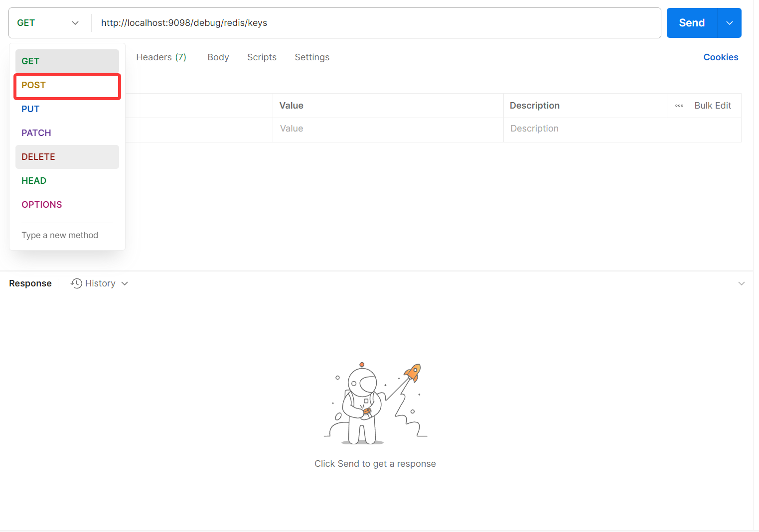Pick PUT in the method dropdown

click(67, 109)
